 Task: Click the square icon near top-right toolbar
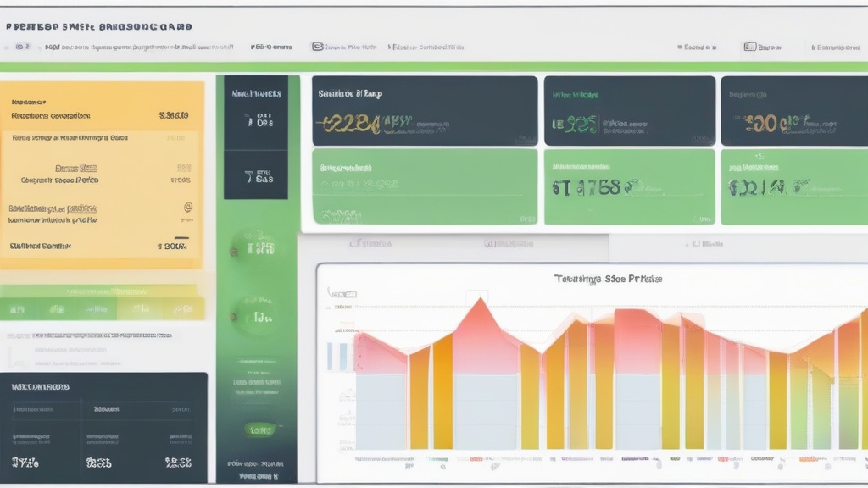(x=749, y=47)
